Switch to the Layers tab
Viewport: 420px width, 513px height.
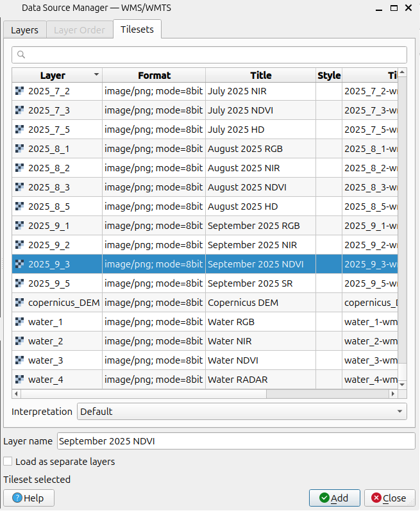(x=24, y=30)
